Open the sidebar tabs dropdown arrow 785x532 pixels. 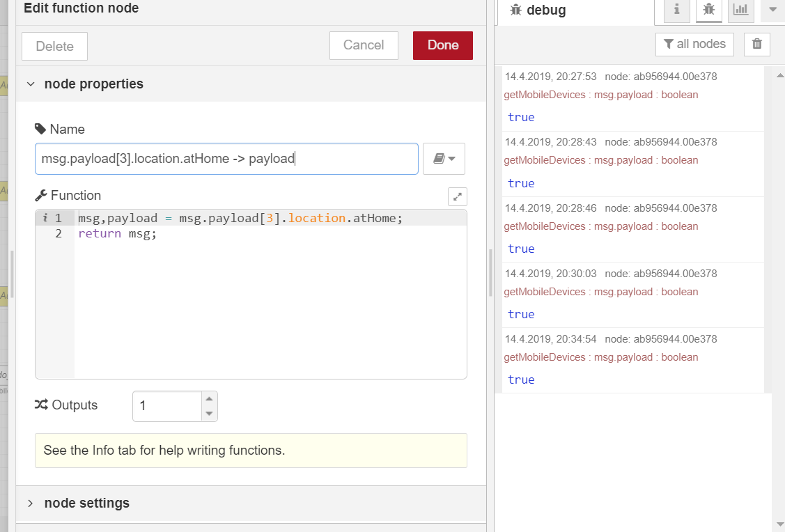coord(772,10)
